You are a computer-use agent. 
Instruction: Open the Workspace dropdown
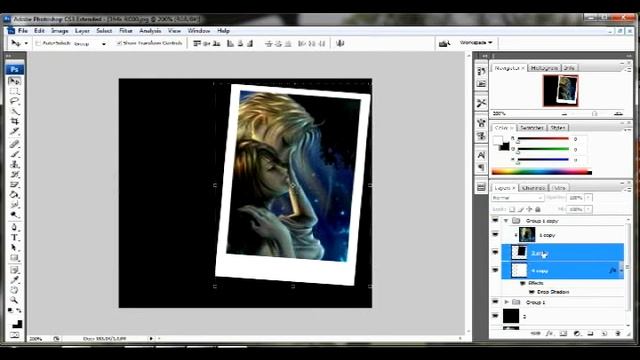476,42
